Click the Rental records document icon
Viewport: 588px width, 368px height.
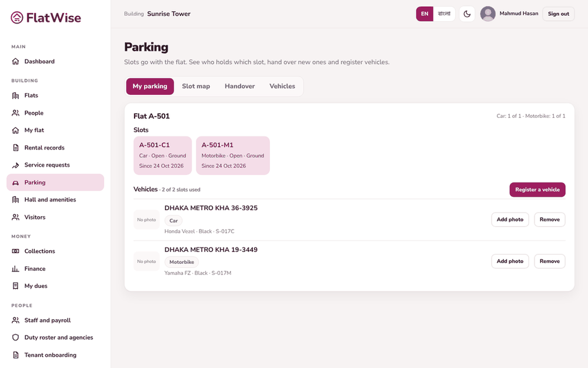click(15, 148)
